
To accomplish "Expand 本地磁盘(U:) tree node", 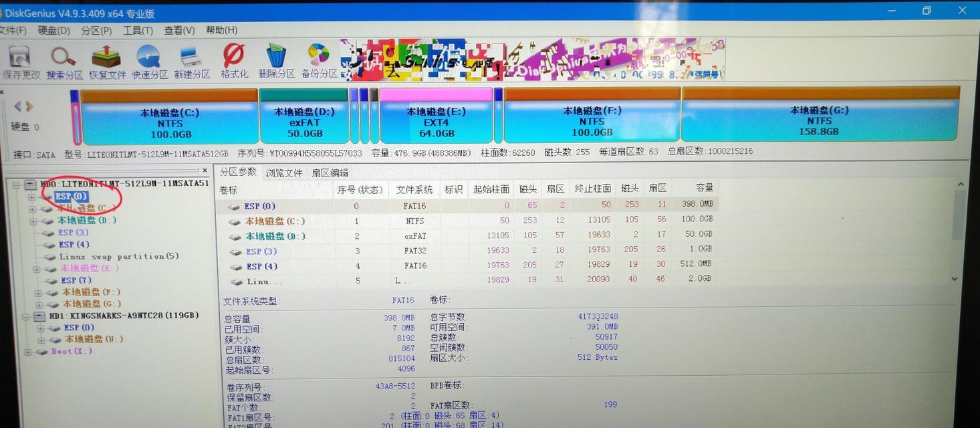I will tap(41, 340).
